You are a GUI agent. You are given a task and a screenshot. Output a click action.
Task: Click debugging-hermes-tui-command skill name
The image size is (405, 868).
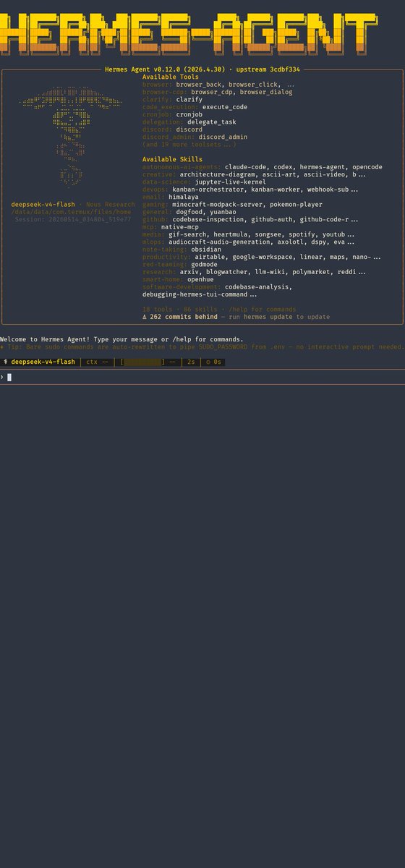(x=195, y=294)
